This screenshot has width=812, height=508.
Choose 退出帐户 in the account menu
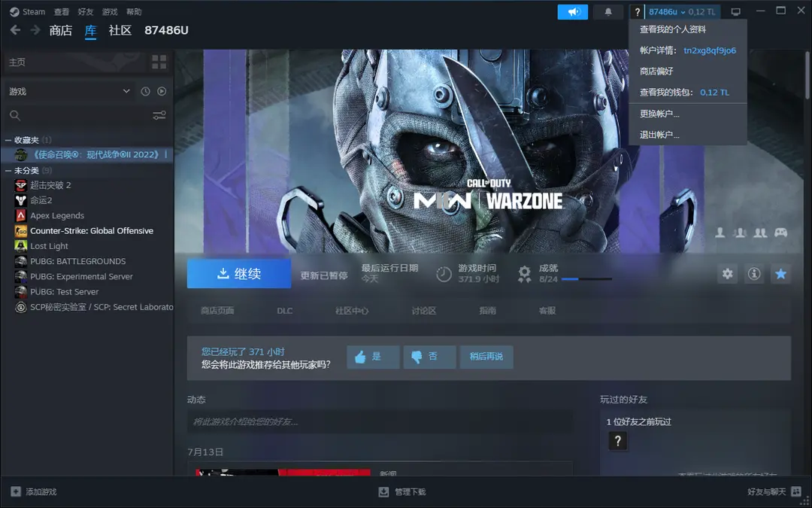pos(688,135)
